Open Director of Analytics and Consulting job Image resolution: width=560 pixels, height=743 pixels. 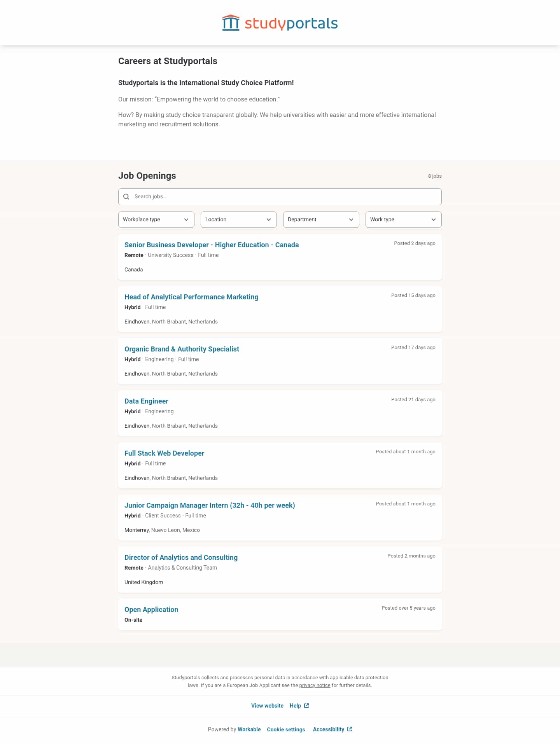(x=181, y=558)
